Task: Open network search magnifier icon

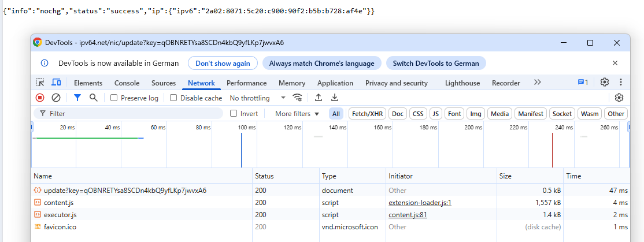Action: [x=94, y=98]
